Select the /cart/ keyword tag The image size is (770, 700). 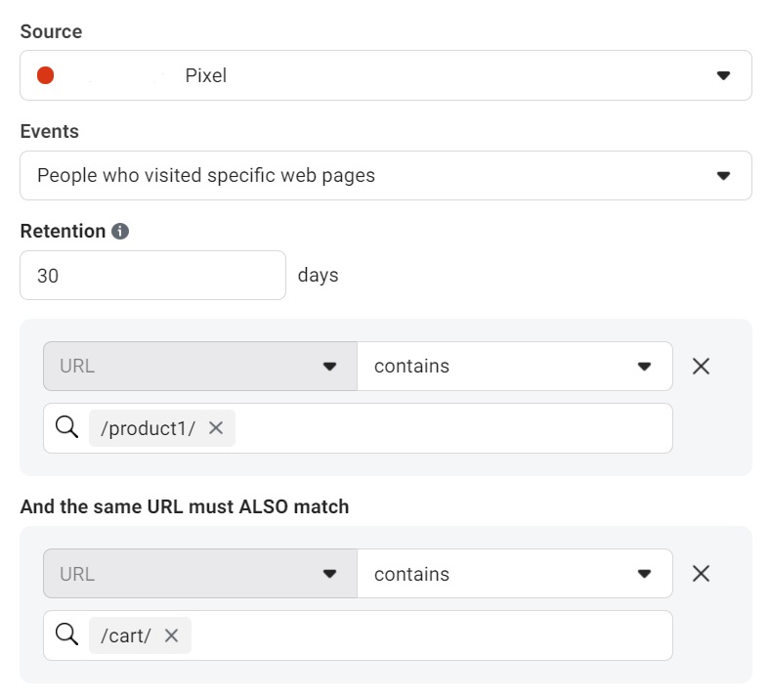126,635
